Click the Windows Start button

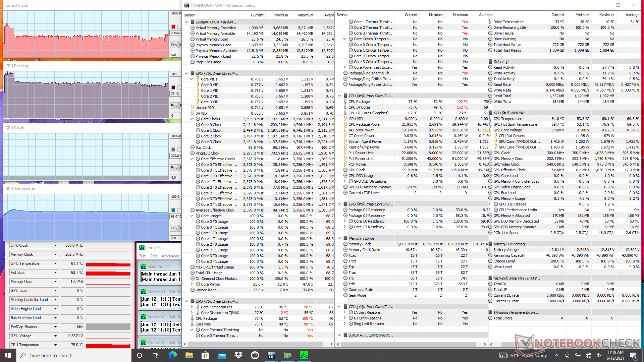tap(8, 355)
